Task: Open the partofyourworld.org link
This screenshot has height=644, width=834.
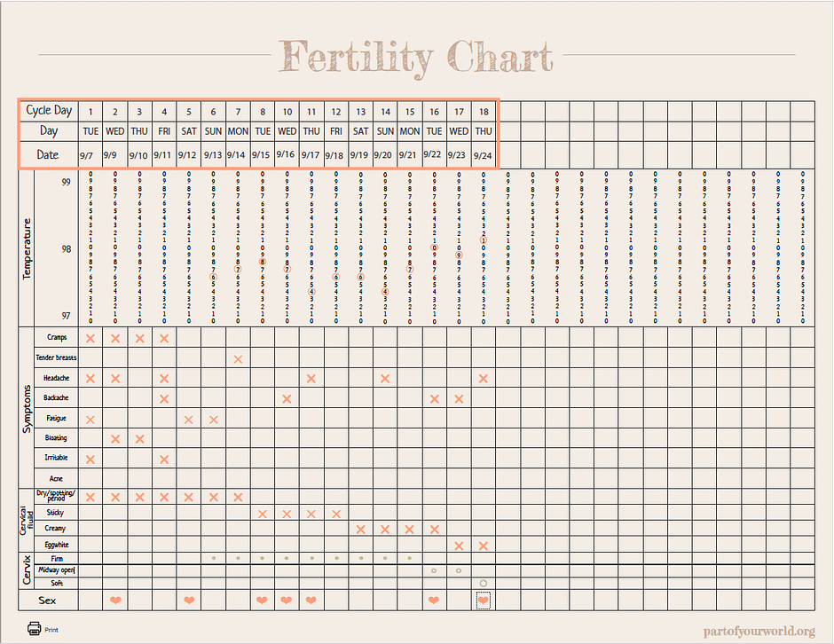Action: click(758, 631)
